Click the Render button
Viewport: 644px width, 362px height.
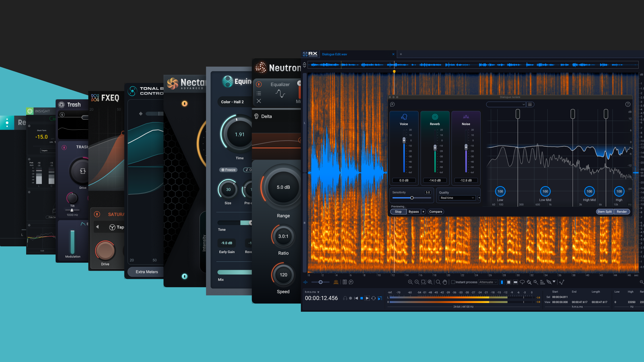coord(622,212)
